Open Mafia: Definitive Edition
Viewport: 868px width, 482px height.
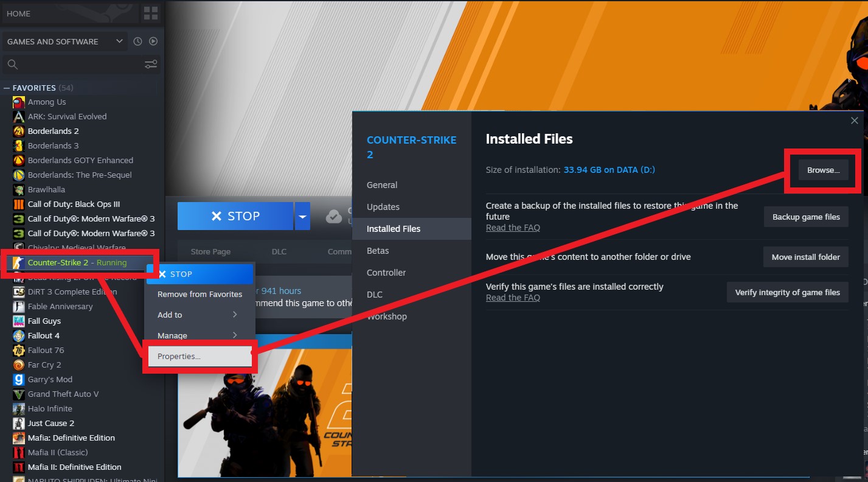click(x=71, y=438)
